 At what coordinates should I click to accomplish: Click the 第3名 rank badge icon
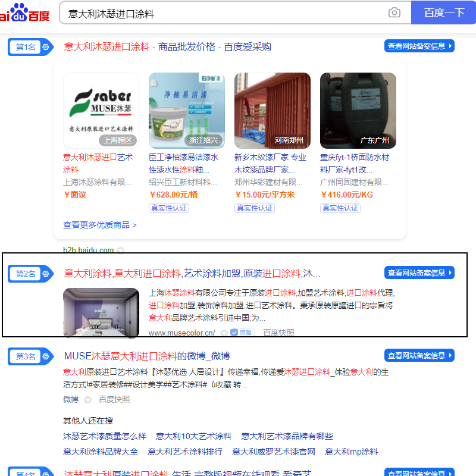[31, 356]
